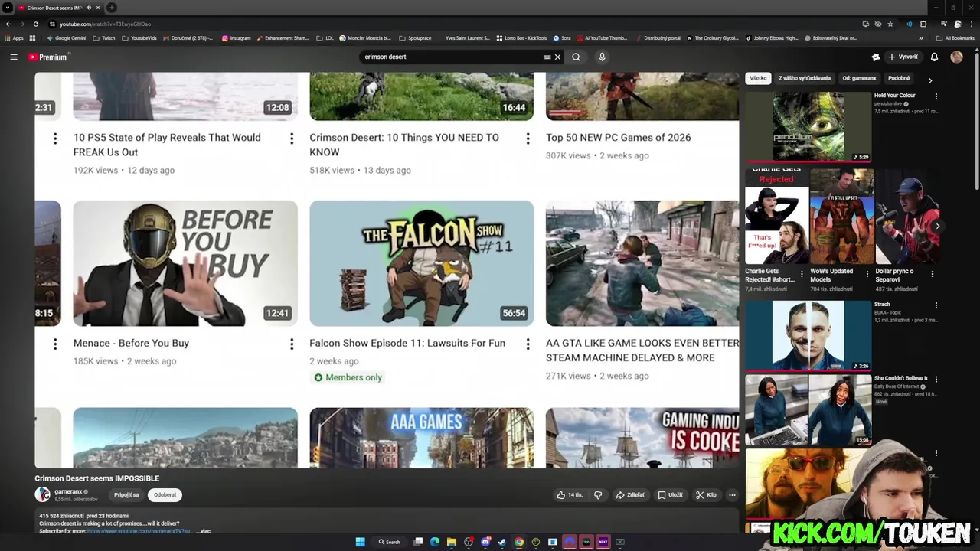This screenshot has width=980, height=551.
Task: Reload the page with refresh icon
Action: pos(34,24)
